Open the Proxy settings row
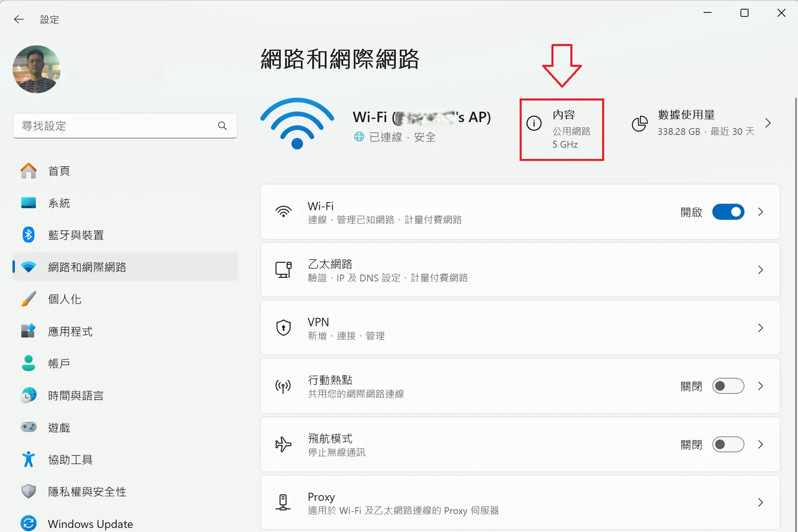The image size is (798, 532). tap(520, 502)
